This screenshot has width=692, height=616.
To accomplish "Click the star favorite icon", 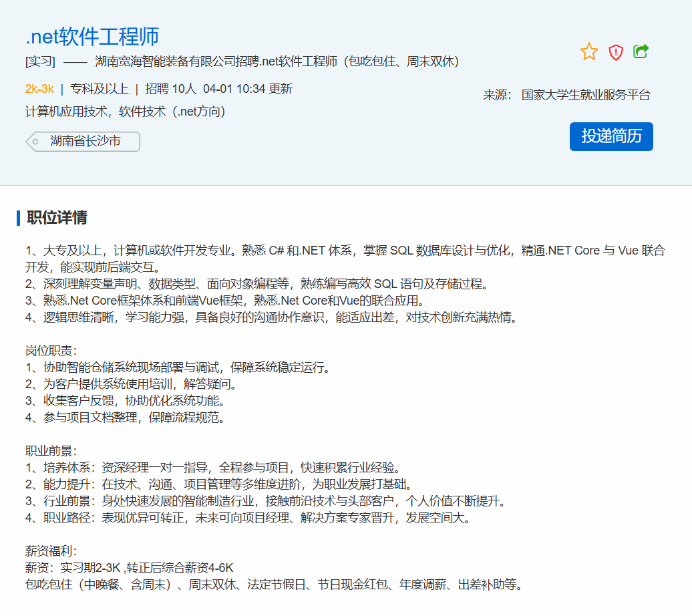I will click(x=589, y=52).
